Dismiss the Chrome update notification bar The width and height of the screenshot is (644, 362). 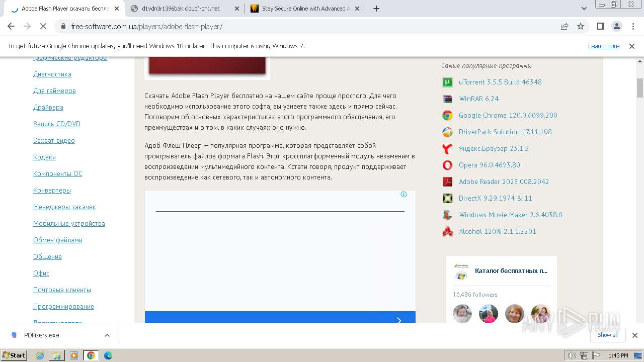632,46
